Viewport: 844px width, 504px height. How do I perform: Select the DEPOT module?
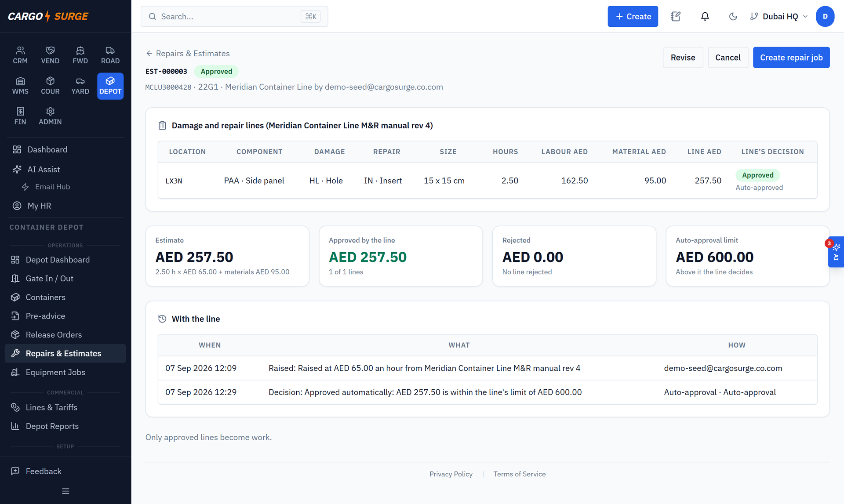(x=110, y=86)
